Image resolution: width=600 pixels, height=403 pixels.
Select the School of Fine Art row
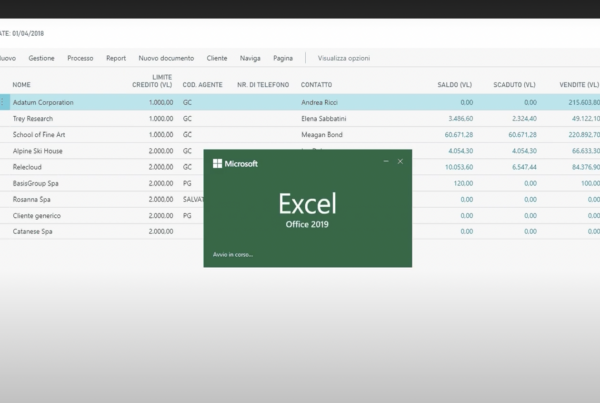coord(300,135)
